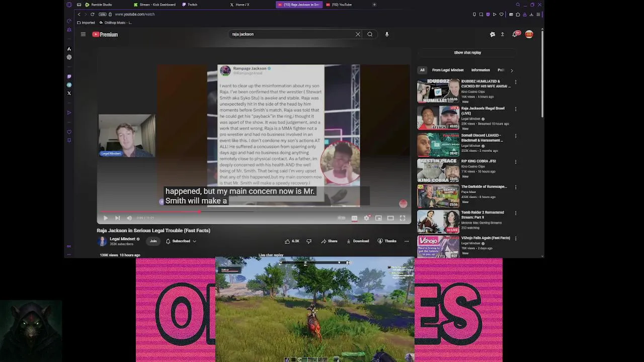Open X icon in browser sidebar
The width and height of the screenshot is (644, 362).
(69, 93)
